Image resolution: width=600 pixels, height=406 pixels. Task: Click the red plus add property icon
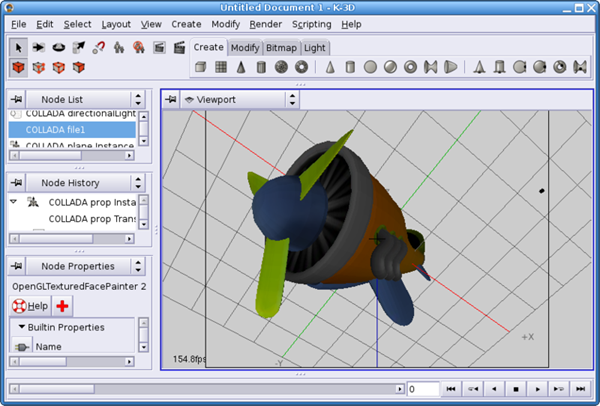click(62, 306)
